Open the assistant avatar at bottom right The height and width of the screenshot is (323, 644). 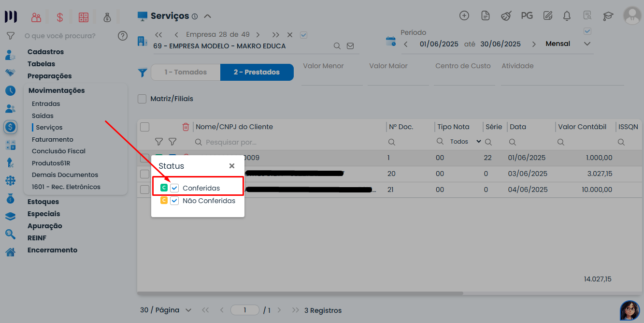pos(630,310)
